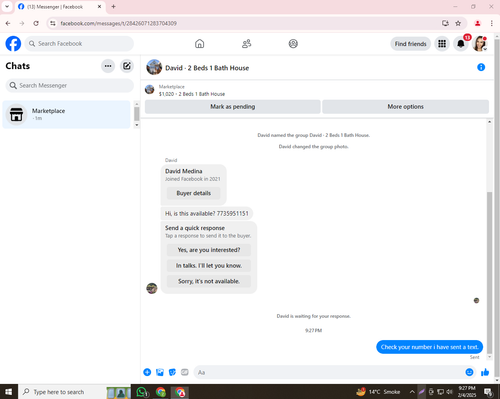500x399 pixels.
Task: Click David's avatar beside the quick responses
Action: pyautogui.click(x=152, y=288)
